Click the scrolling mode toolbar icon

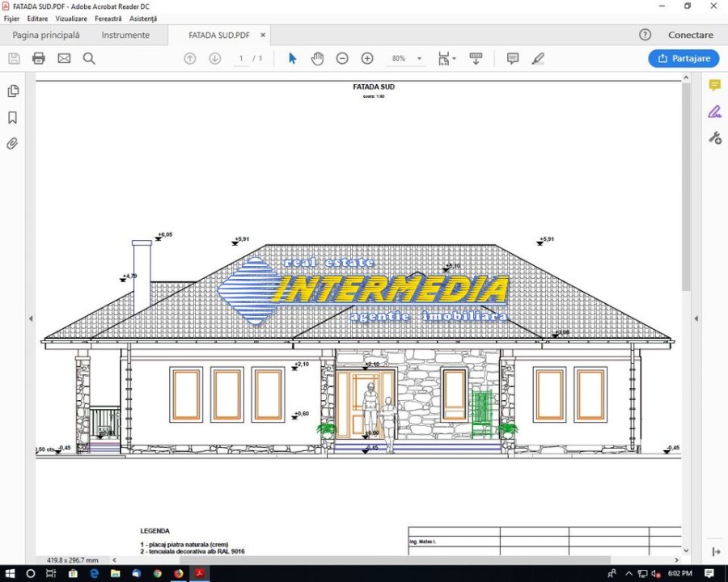(476, 58)
